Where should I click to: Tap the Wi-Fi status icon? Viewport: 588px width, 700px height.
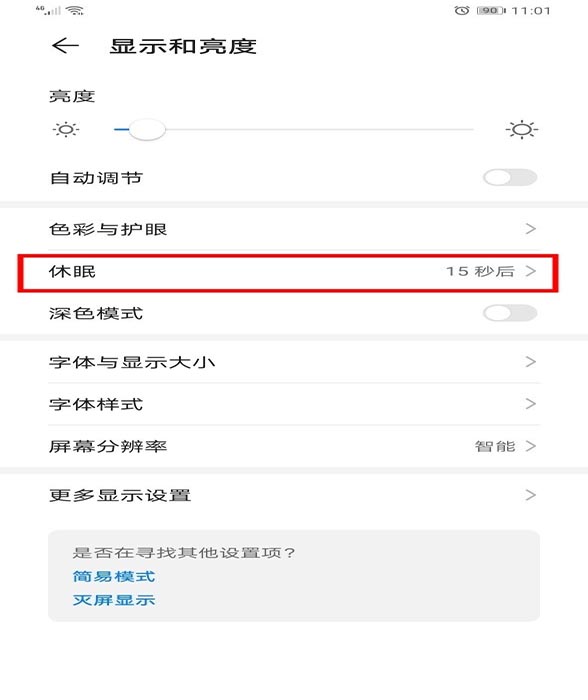point(75,10)
